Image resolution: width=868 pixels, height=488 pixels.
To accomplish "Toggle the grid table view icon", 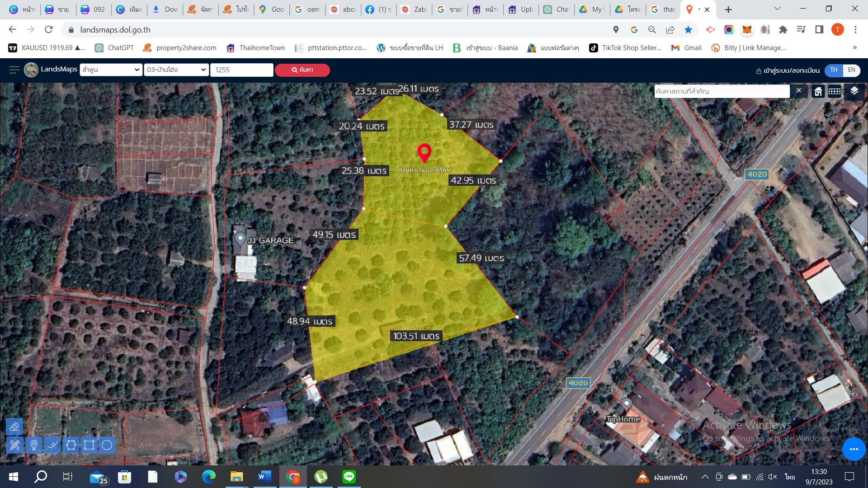I will coord(835,91).
